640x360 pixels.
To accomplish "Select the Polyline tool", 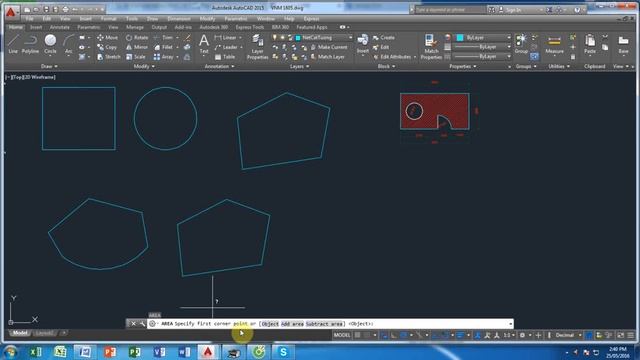I will tap(30, 44).
